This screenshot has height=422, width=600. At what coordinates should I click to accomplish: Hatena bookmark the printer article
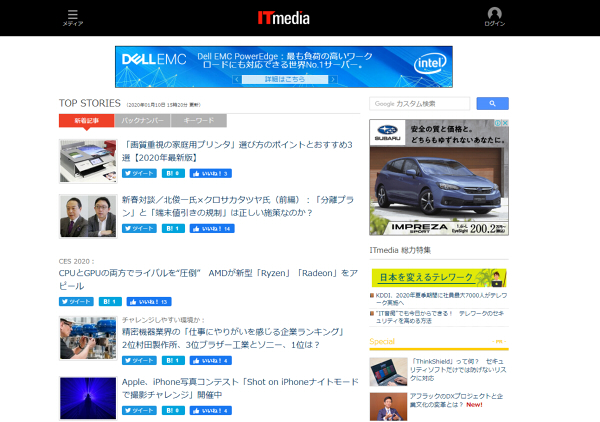tap(173, 173)
